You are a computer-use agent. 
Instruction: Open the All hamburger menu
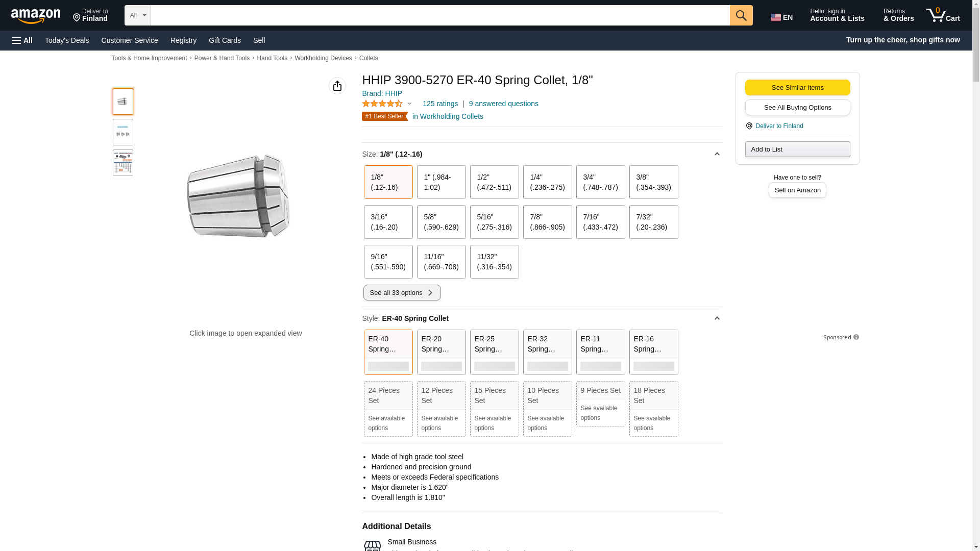[x=22, y=40]
